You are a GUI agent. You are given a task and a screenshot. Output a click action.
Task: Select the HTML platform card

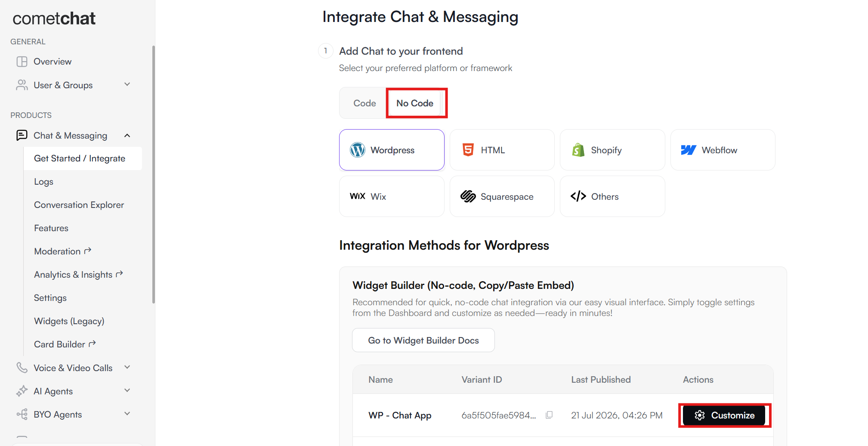pyautogui.click(x=502, y=150)
